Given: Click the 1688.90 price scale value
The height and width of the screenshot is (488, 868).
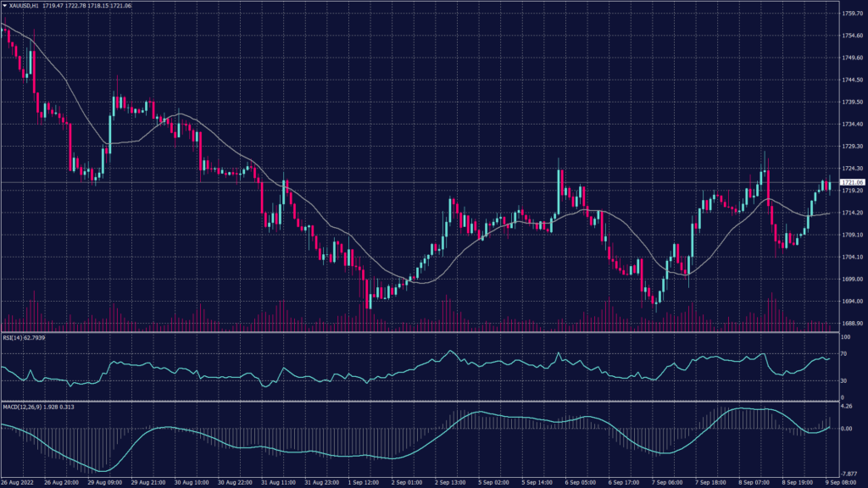Looking at the screenshot, I should [x=854, y=323].
